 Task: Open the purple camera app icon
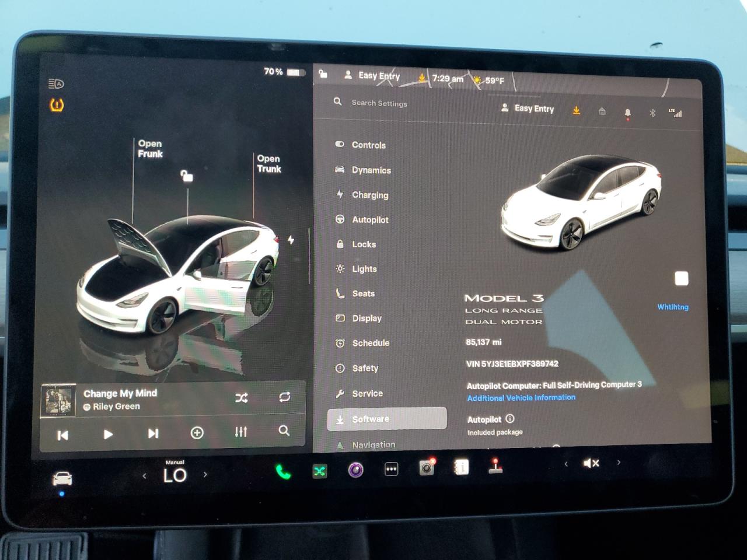pos(355,470)
